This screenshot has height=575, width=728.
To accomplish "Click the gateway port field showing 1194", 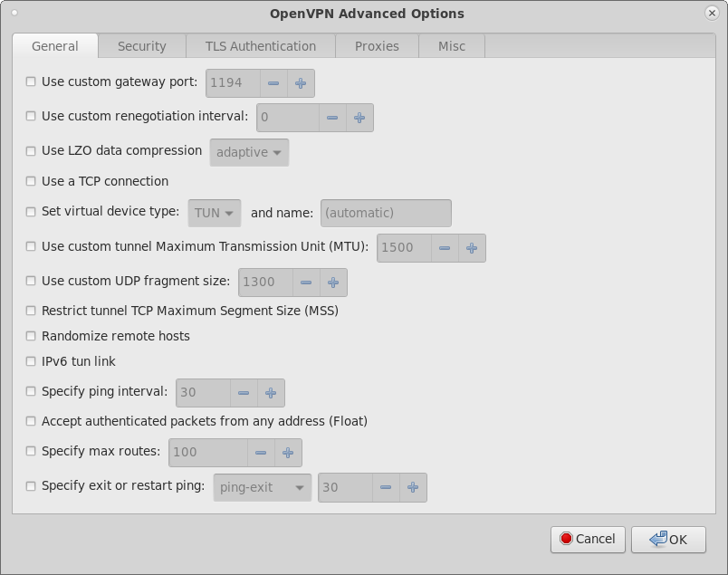I will point(233,83).
